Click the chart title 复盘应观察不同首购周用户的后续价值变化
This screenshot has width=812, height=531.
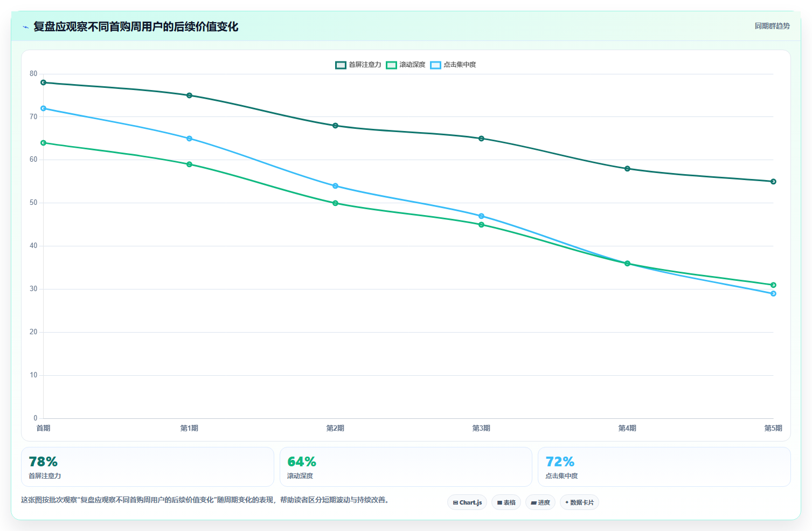[136, 26]
